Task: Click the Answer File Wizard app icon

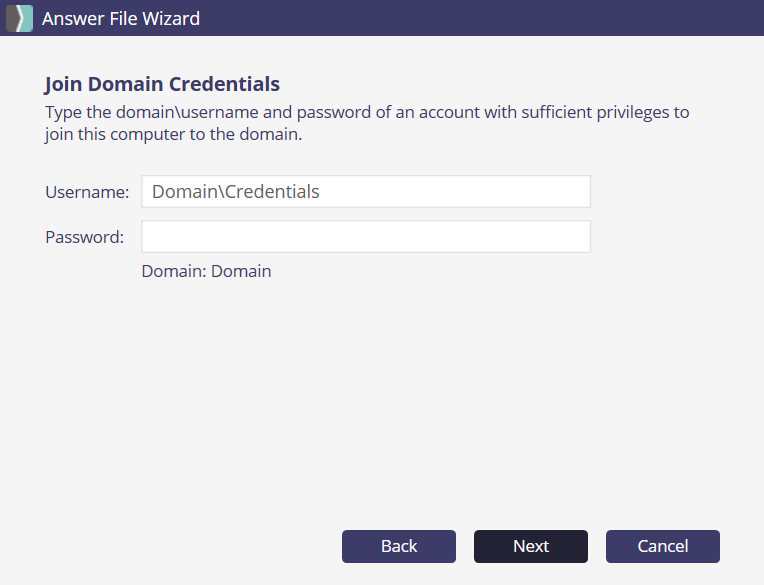Action: click(19, 18)
